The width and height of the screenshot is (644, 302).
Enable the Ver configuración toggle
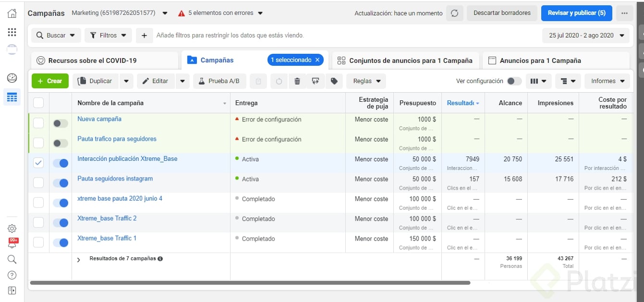click(x=514, y=81)
